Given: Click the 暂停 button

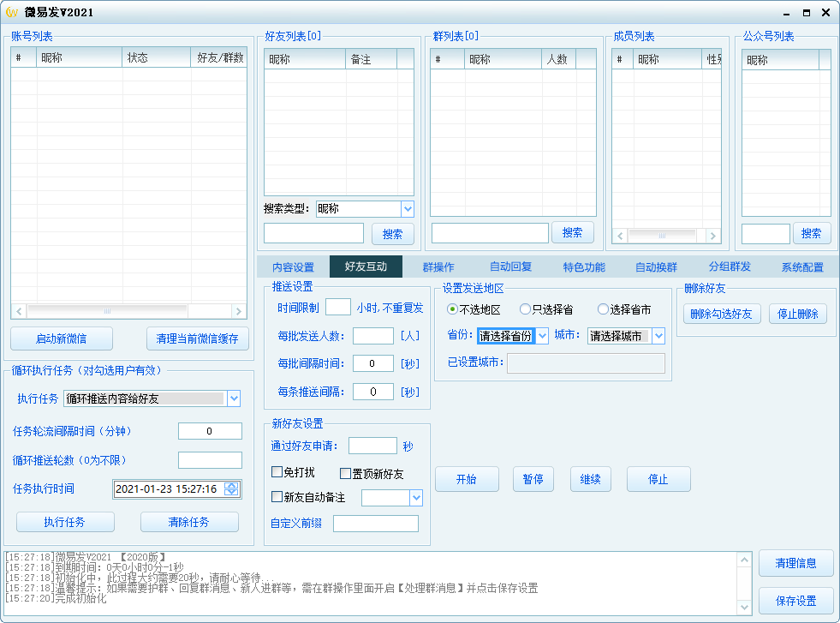Looking at the screenshot, I should (533, 479).
